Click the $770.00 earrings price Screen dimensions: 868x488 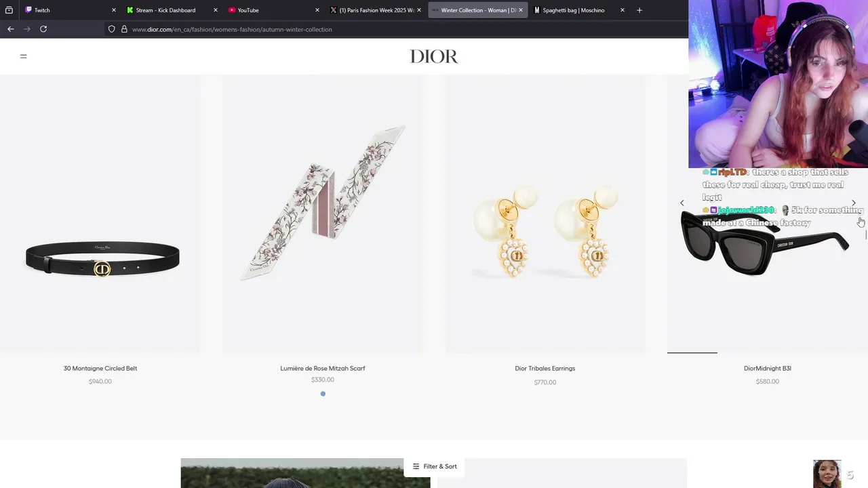click(545, 382)
